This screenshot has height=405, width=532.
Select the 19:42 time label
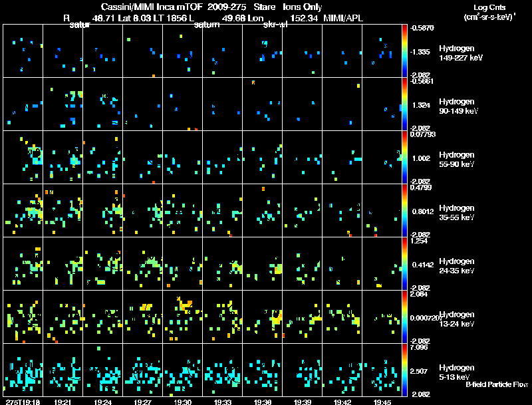pos(342,402)
